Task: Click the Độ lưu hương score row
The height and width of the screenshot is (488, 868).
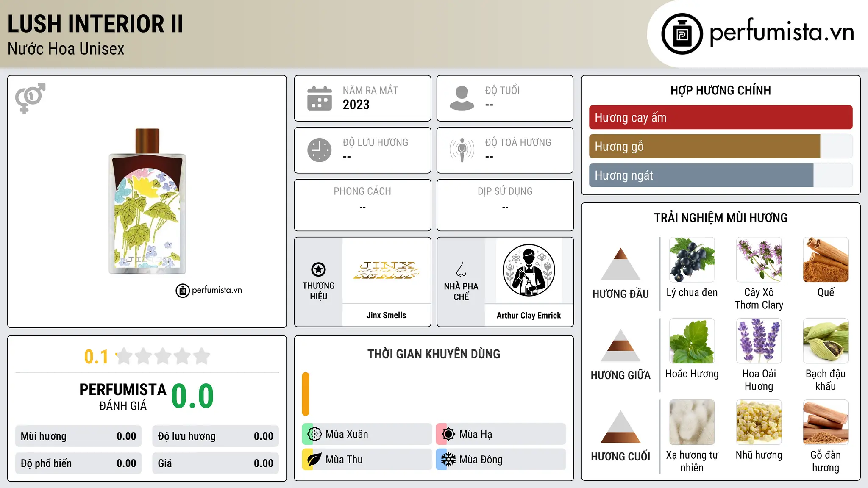Action: pos(216,436)
